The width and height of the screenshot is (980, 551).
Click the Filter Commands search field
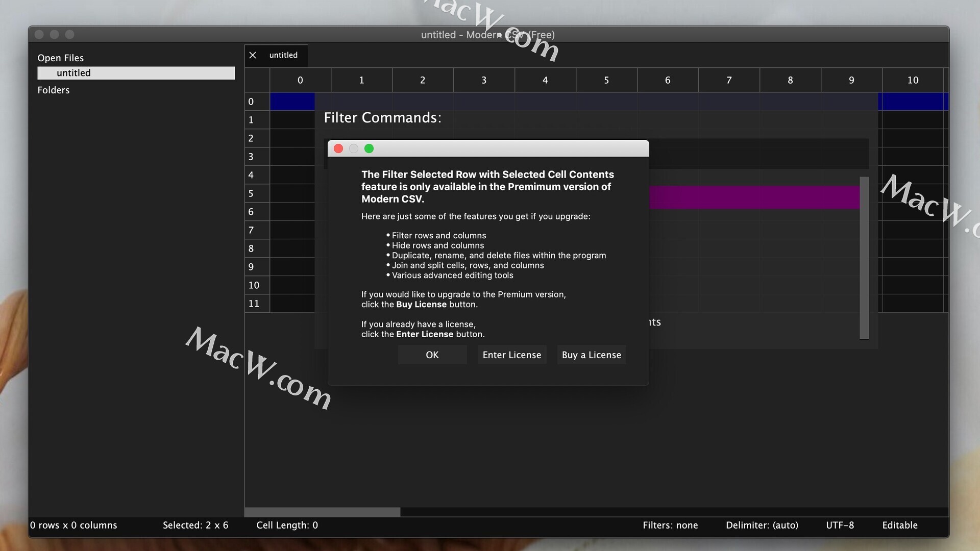[x=758, y=154]
